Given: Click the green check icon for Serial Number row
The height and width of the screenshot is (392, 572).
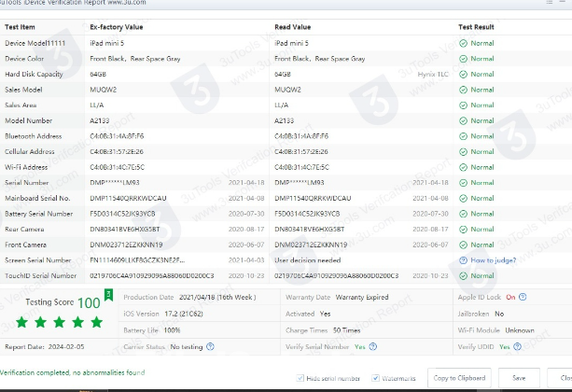Looking at the screenshot, I should 463,183.
